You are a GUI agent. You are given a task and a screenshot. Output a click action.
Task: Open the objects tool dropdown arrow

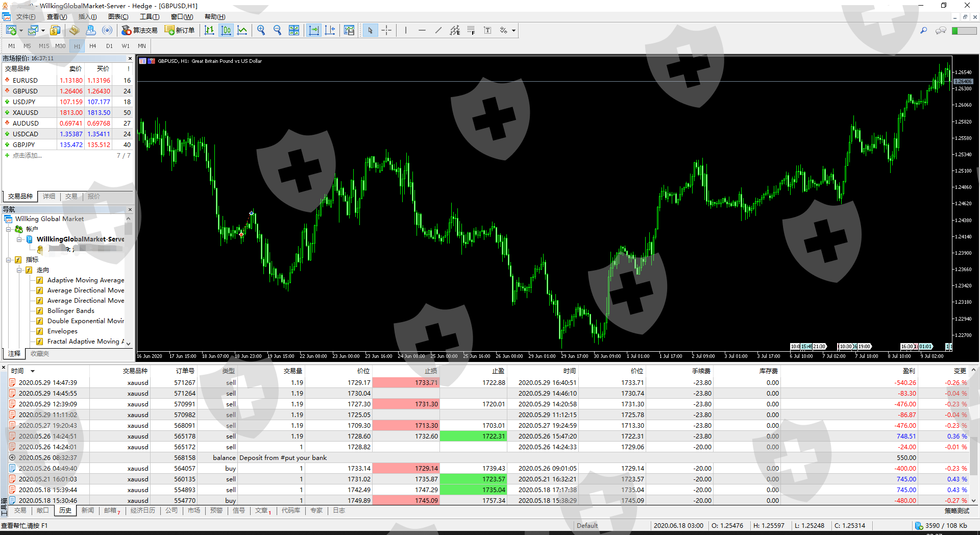pos(513,31)
